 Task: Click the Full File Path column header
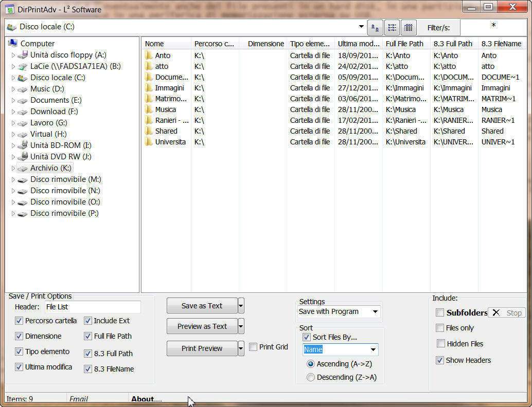pyautogui.click(x=406, y=44)
